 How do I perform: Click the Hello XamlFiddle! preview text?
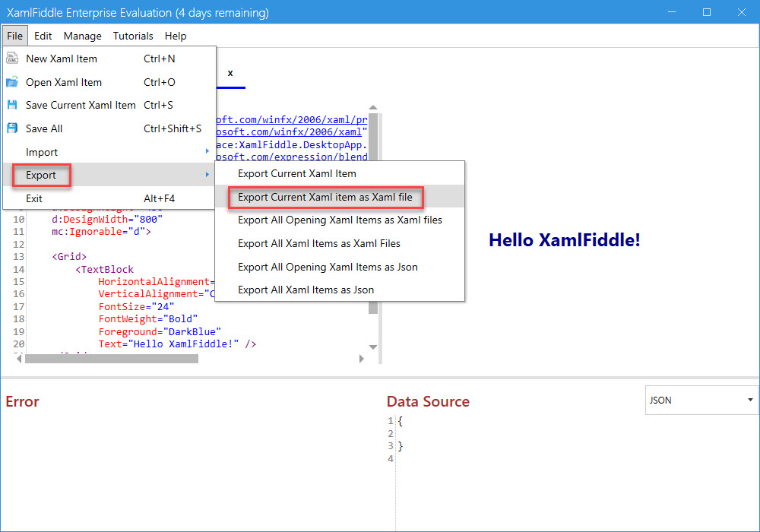point(564,240)
